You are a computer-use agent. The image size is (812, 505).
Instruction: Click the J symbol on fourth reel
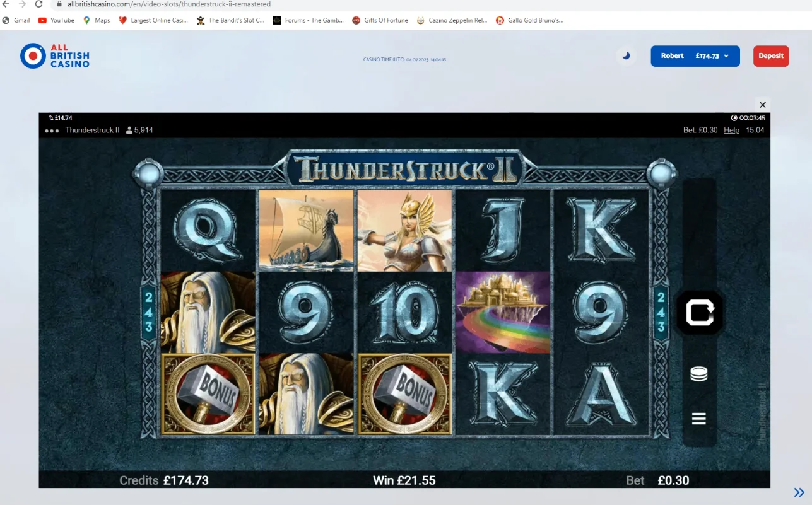503,231
